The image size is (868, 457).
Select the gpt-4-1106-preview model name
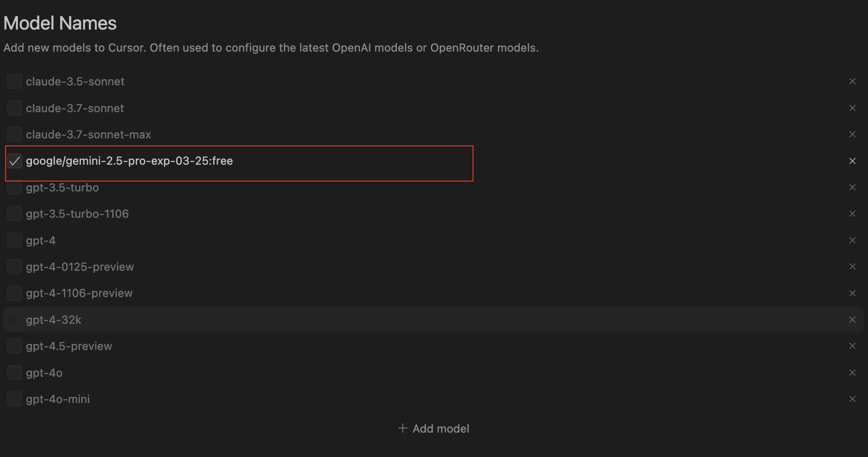pos(79,293)
